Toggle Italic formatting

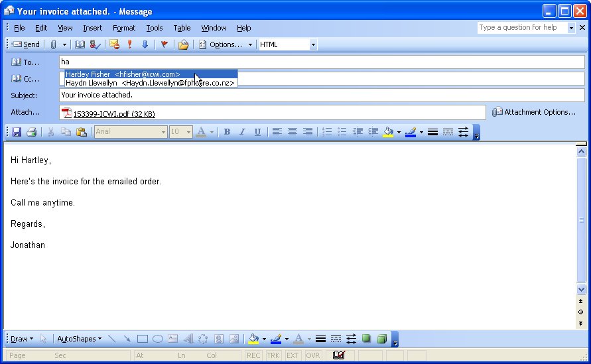[x=242, y=132]
